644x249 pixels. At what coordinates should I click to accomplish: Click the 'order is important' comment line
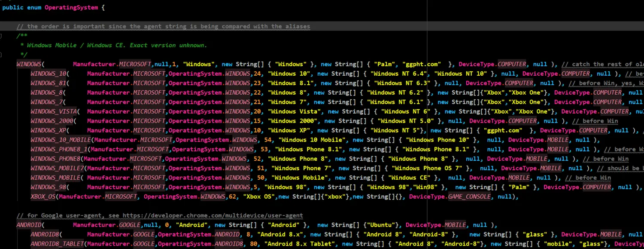click(163, 26)
